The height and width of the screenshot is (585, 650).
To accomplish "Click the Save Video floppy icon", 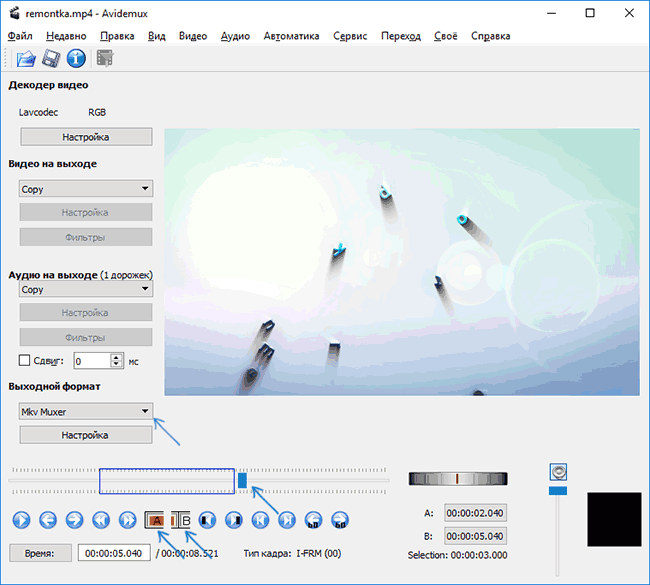I will coord(50,58).
